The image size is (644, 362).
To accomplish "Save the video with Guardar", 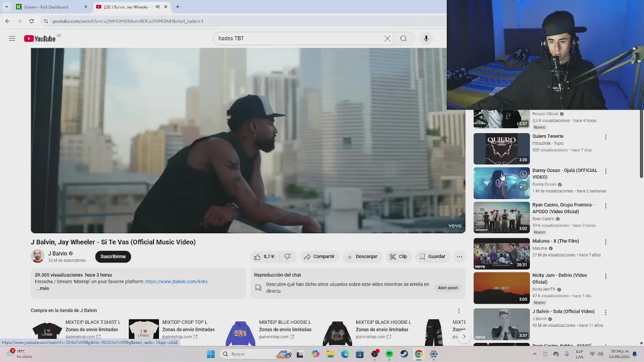I will tap(432, 256).
